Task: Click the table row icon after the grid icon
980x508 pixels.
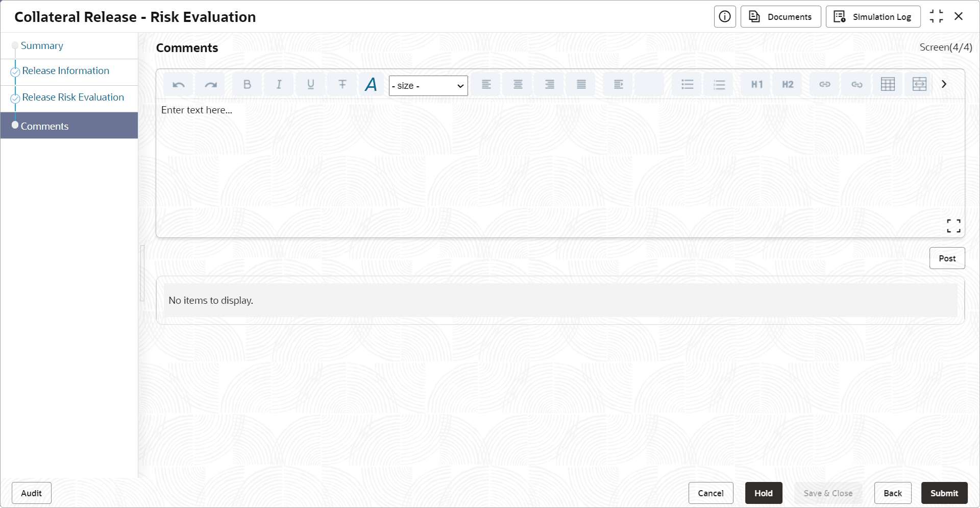Action: [x=919, y=85]
